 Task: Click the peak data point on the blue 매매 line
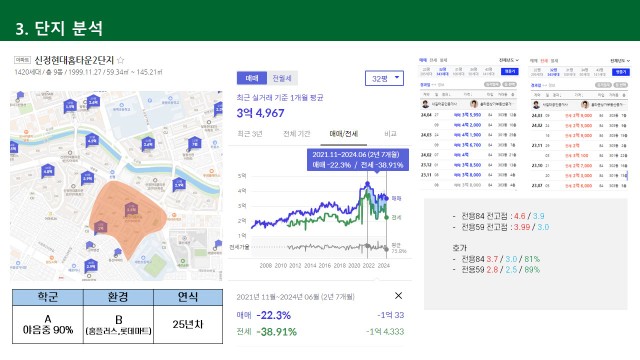(367, 184)
